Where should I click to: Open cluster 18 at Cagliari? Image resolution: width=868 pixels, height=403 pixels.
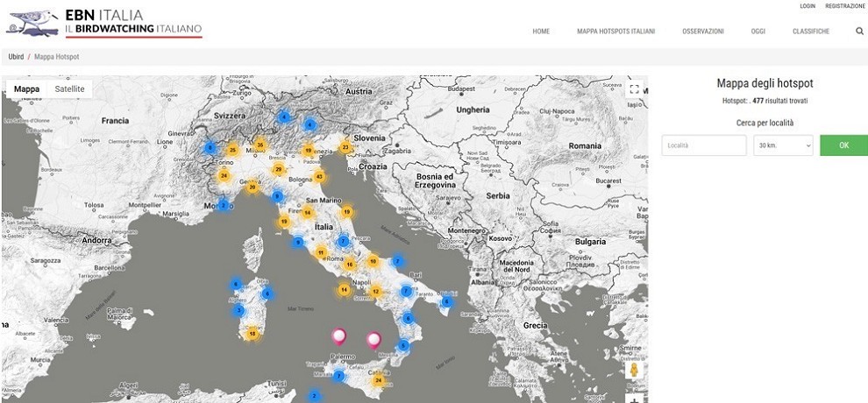pos(253,333)
